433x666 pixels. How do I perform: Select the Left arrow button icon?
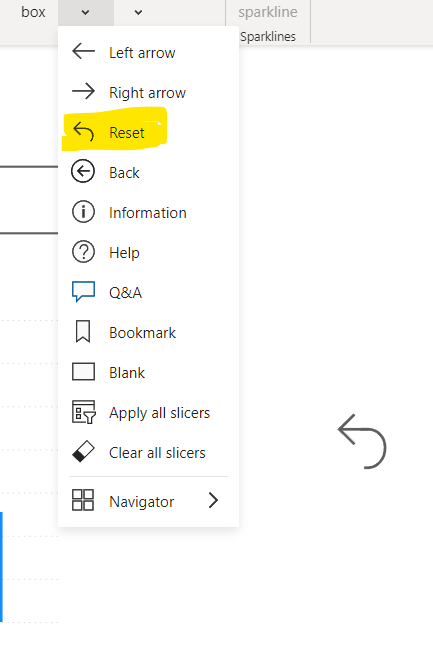[x=83, y=51]
